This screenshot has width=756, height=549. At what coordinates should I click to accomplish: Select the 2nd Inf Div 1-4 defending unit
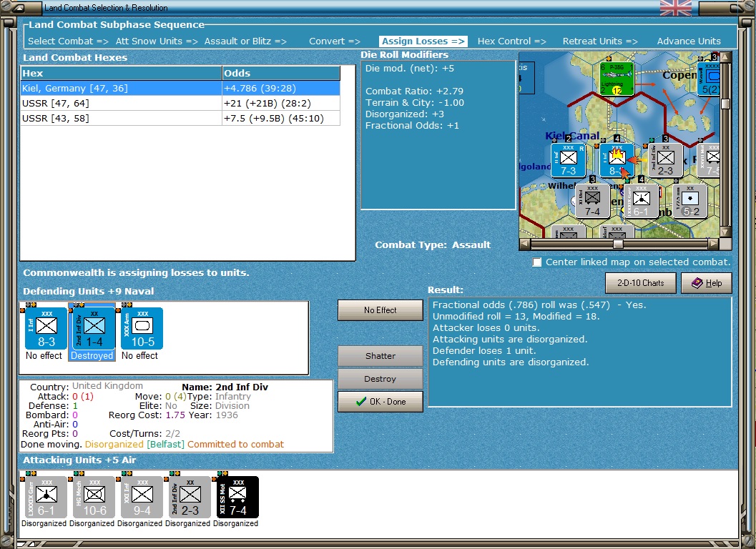click(94, 328)
